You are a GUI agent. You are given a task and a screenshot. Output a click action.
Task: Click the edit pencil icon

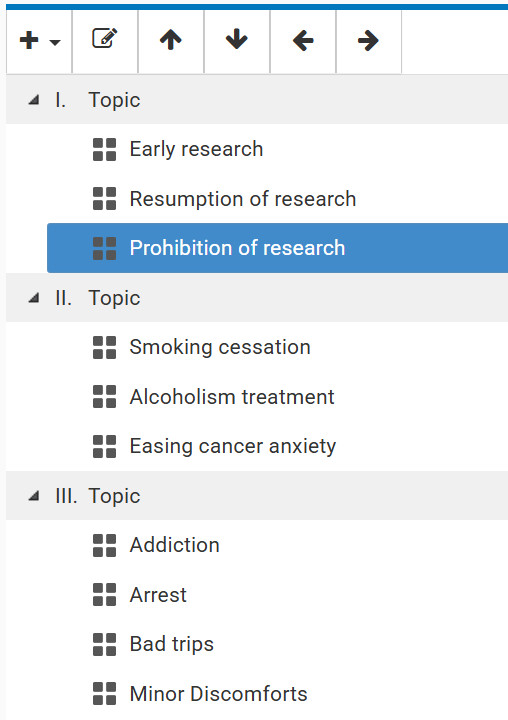coord(105,41)
